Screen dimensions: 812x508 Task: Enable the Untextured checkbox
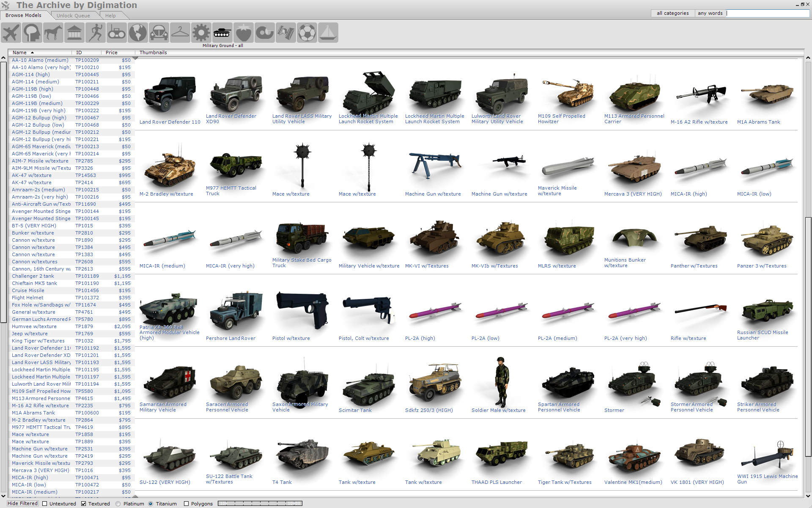click(45, 504)
